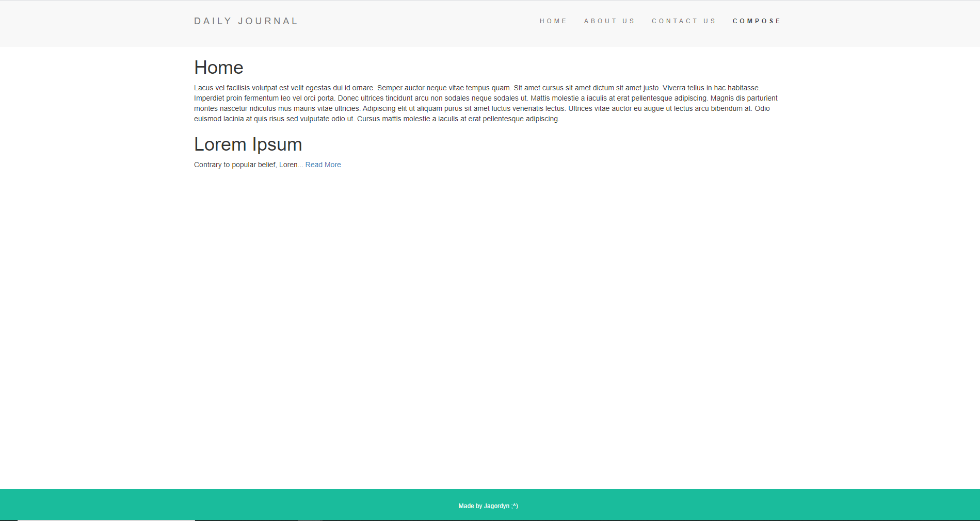Click the text 'Viverra tellus in hac habitasse'
The height and width of the screenshot is (521, 980).
coord(711,88)
